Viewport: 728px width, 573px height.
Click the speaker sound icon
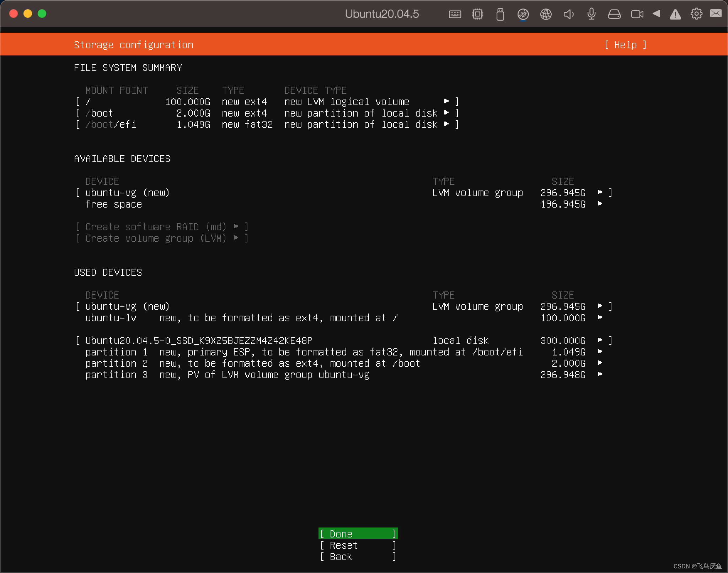[x=568, y=14]
